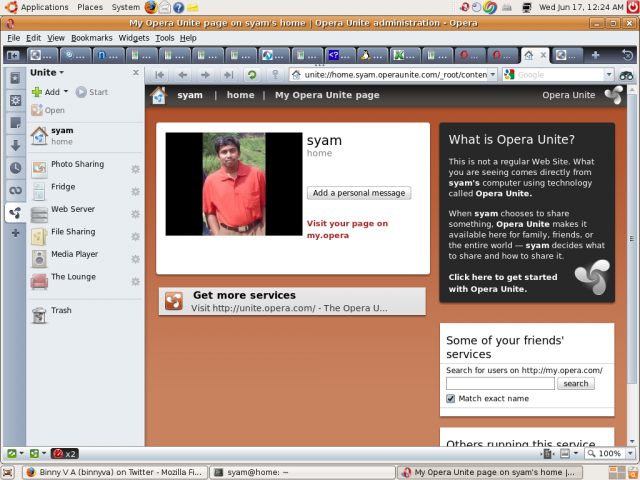Image resolution: width=640 pixels, height=480 pixels.
Task: Click the Start service button
Action: click(92, 92)
